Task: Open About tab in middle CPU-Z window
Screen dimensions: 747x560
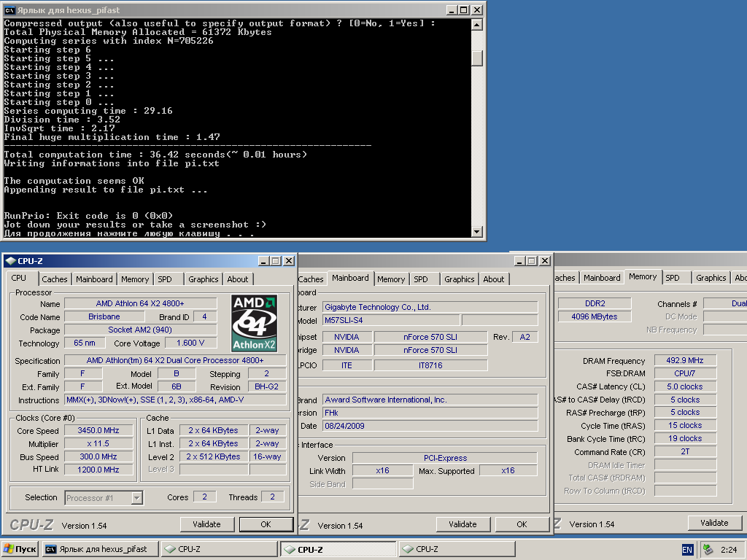Action: [494, 279]
